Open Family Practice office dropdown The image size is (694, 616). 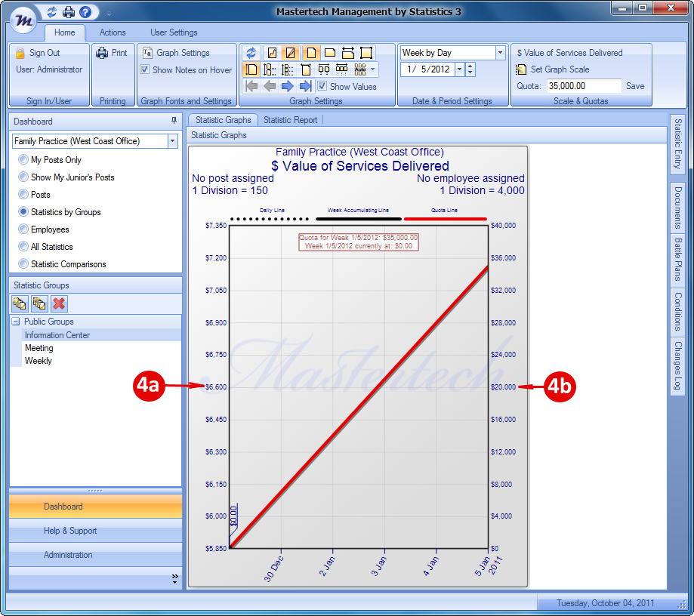[173, 141]
